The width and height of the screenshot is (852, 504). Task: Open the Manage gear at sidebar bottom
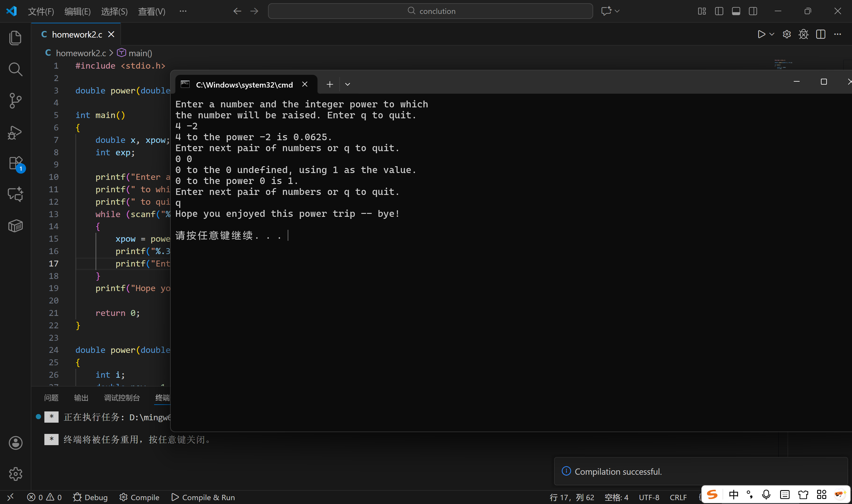tap(15, 474)
